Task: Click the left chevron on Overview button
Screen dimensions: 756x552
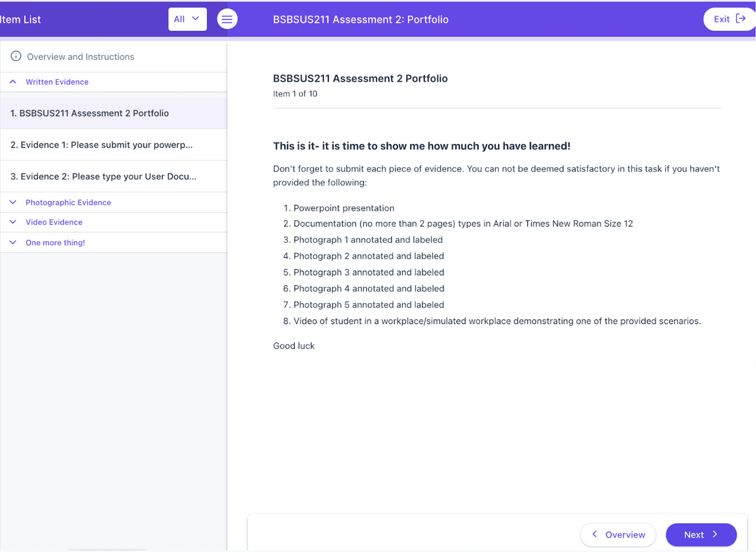Action: pyautogui.click(x=594, y=534)
